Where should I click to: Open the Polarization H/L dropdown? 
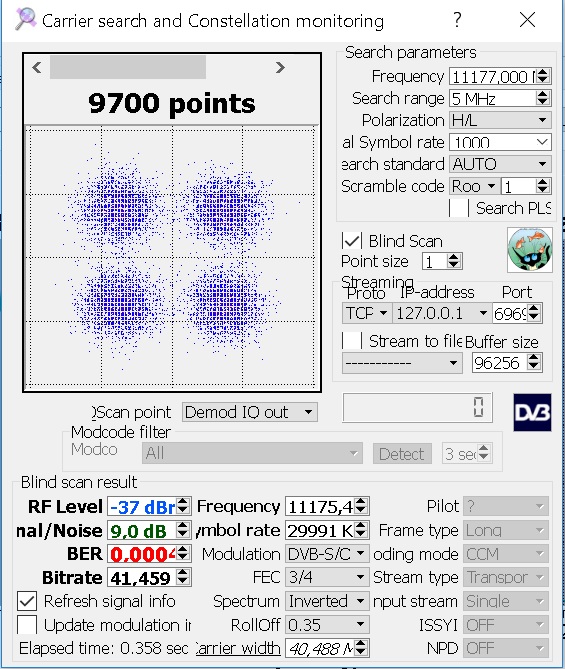500,120
